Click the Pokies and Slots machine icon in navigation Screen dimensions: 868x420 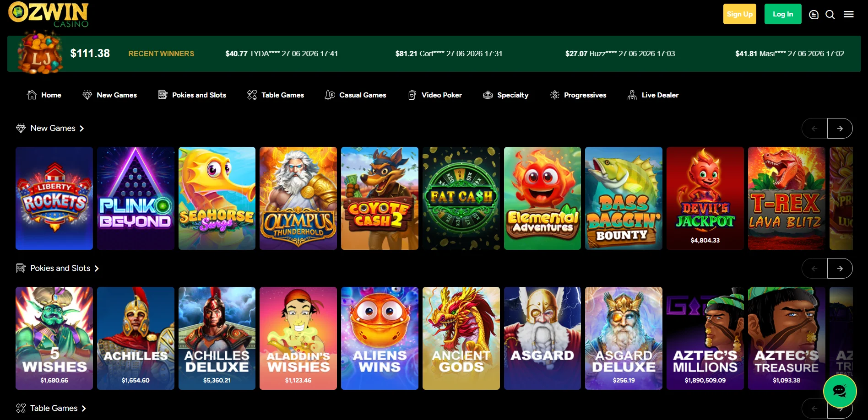pos(163,95)
